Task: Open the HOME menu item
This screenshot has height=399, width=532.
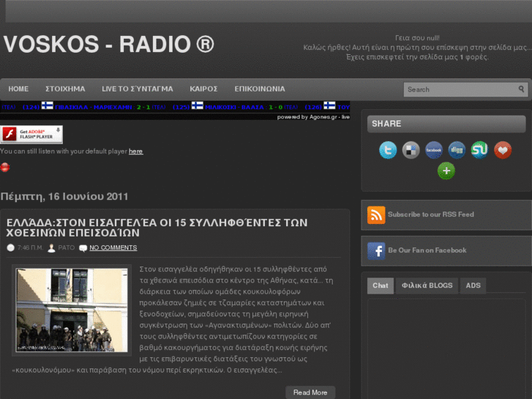Action: (x=18, y=89)
